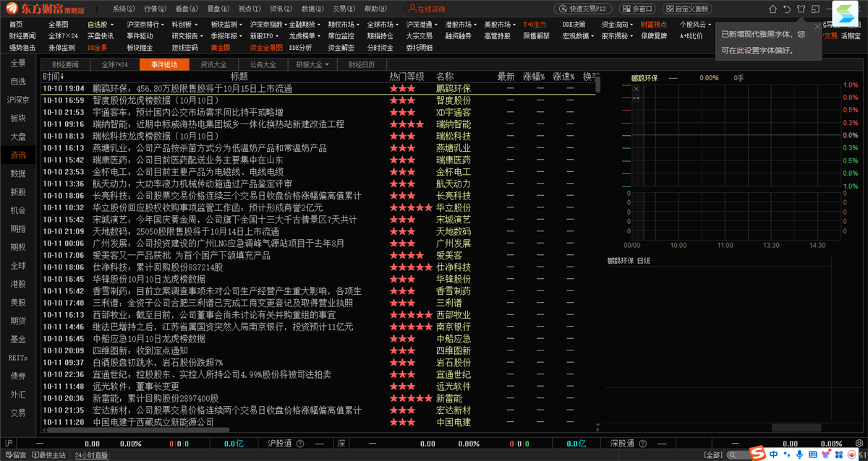
Task: Click the microphone icon in the input bar
Action: (x=799, y=454)
